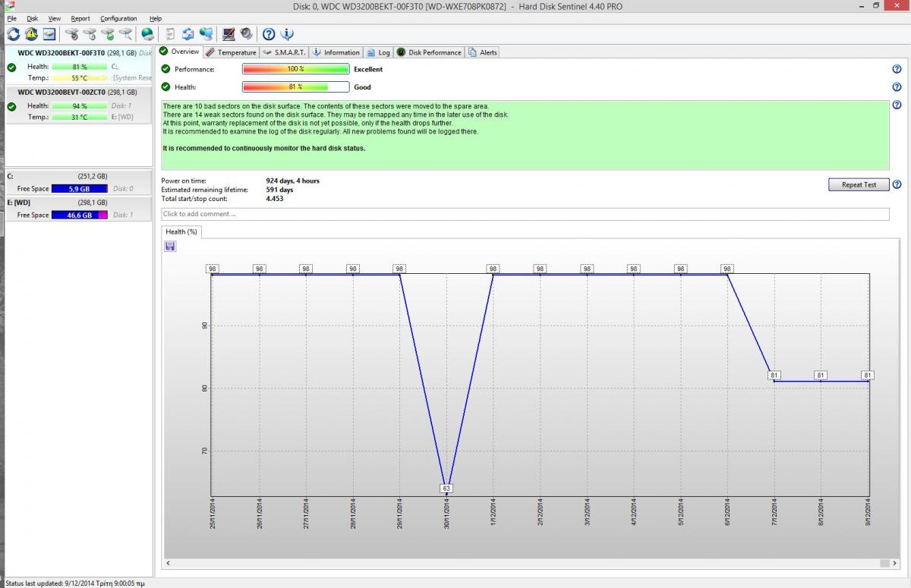Click the disk-test icon with magnifier
This screenshot has height=588, width=911.
tap(125, 34)
